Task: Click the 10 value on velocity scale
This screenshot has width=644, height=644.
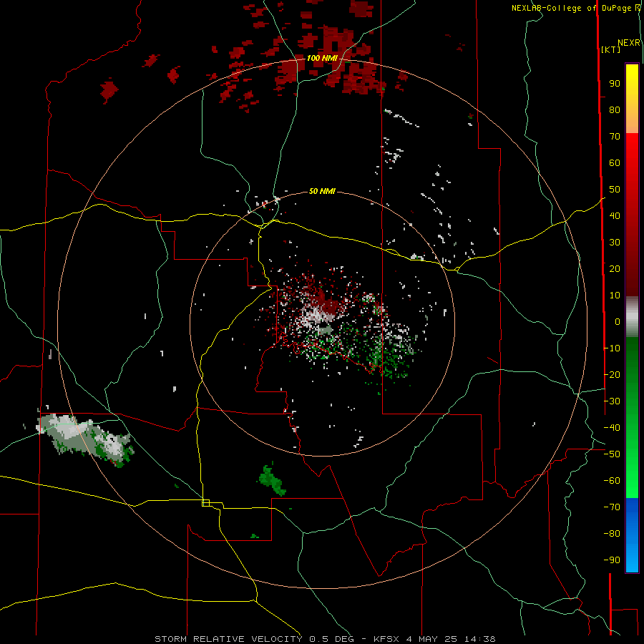Action: [x=615, y=296]
